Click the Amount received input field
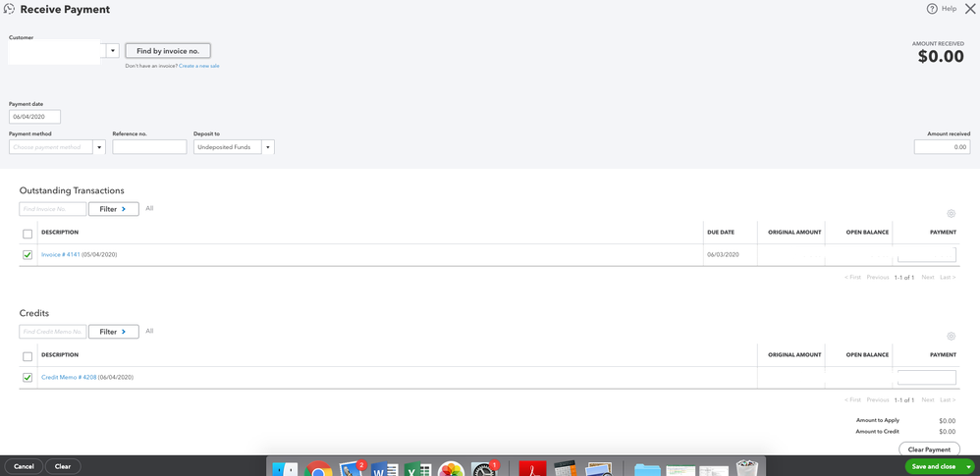Viewport: 980px width, 476px height. 942,147
